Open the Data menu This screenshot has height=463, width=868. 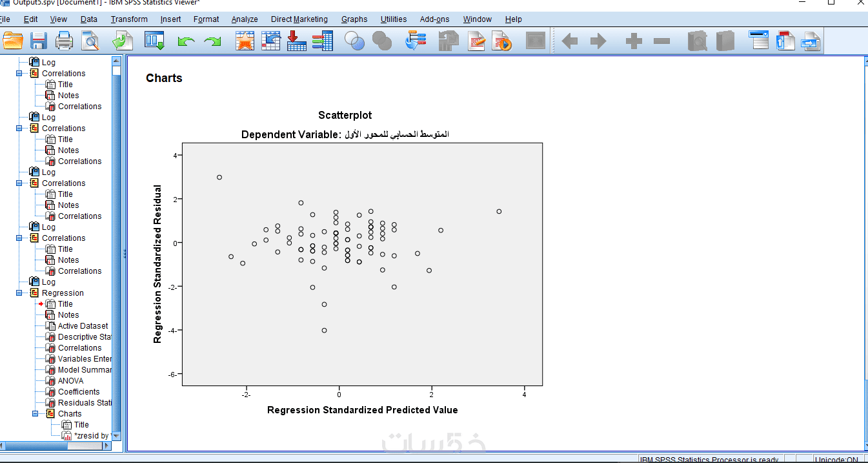click(x=89, y=19)
